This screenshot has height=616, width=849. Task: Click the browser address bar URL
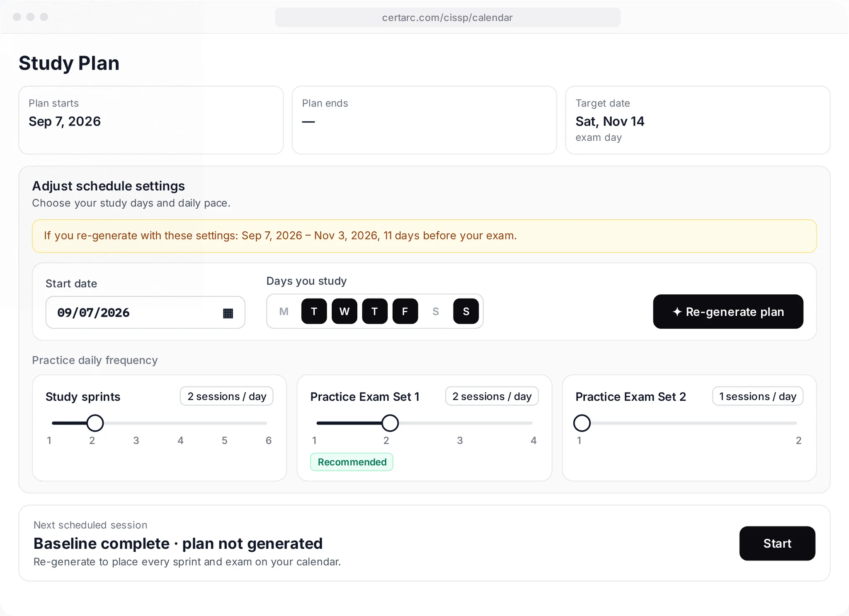pos(447,17)
